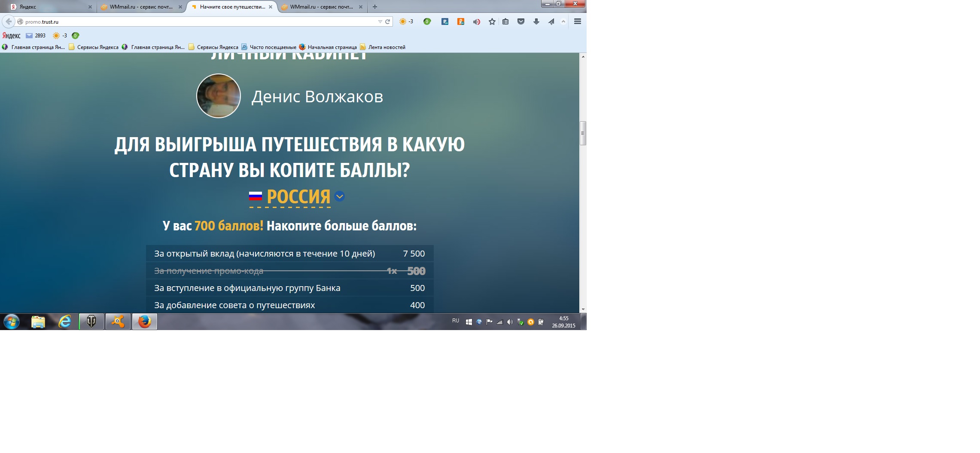980x453 pixels.
Task: Open Windows Explorer from the taskbar
Action: [38, 321]
